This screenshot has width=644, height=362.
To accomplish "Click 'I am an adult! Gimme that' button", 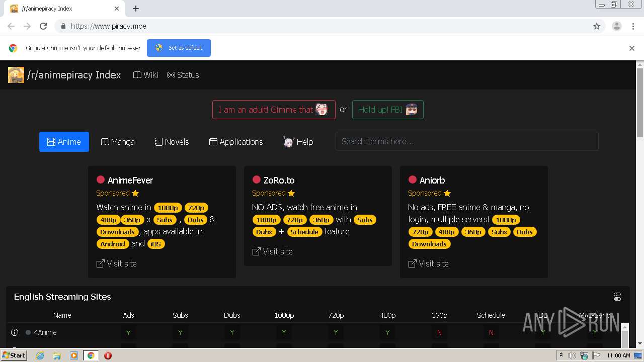I will pyautogui.click(x=274, y=110).
